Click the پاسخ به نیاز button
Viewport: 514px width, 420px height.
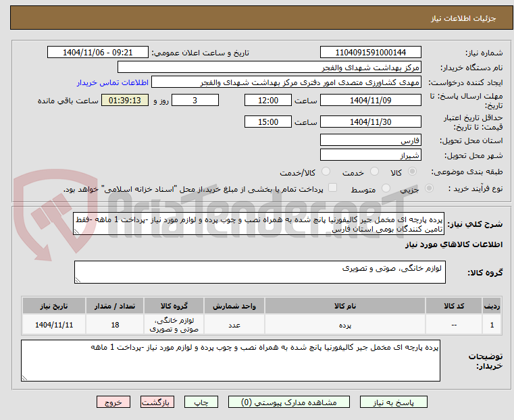[393, 402]
